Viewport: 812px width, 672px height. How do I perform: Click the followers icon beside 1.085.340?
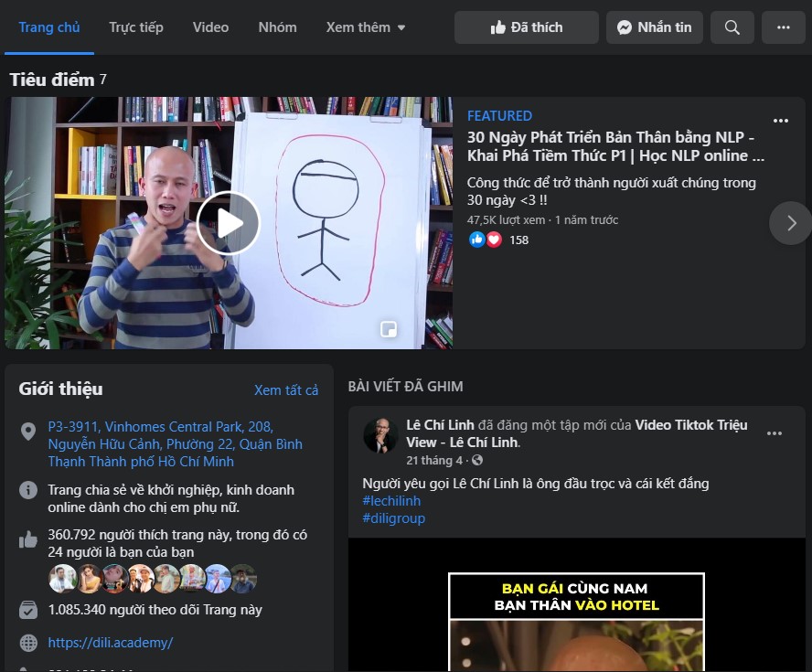(x=28, y=610)
